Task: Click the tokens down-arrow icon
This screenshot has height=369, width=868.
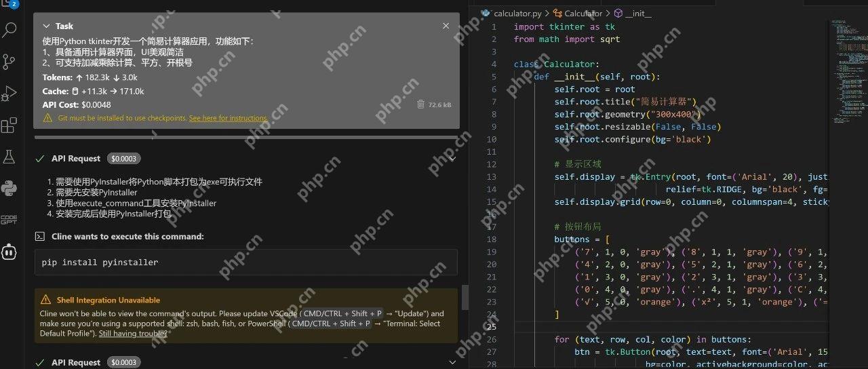Action: pyautogui.click(x=116, y=78)
